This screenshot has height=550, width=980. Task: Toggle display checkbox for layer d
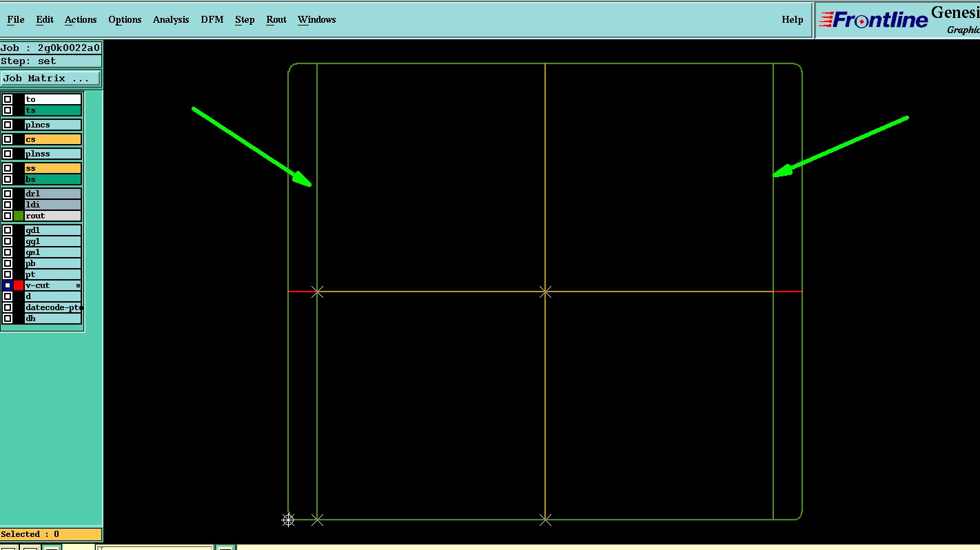pos(8,296)
